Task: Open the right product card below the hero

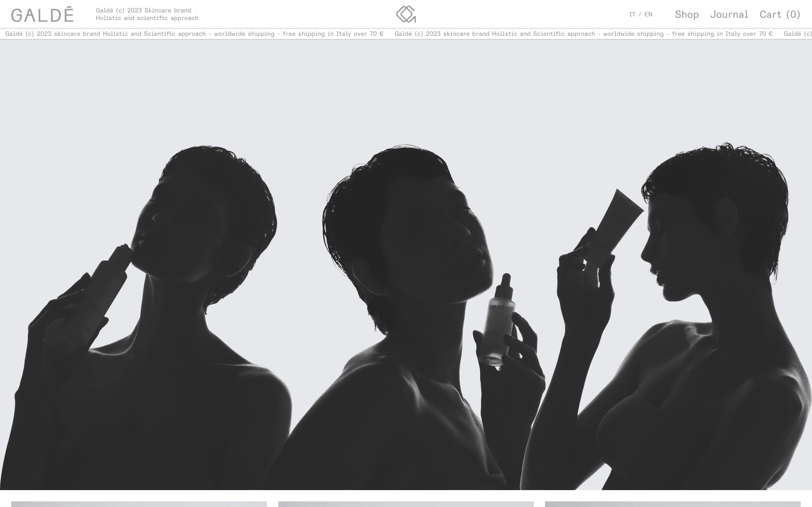Action: click(672, 504)
